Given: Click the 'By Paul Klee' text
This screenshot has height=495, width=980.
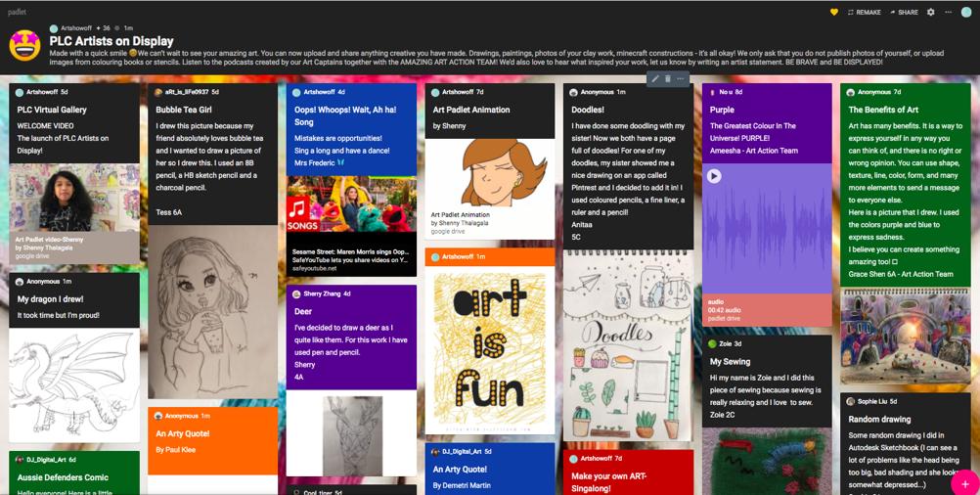Looking at the screenshot, I should pos(176,449).
